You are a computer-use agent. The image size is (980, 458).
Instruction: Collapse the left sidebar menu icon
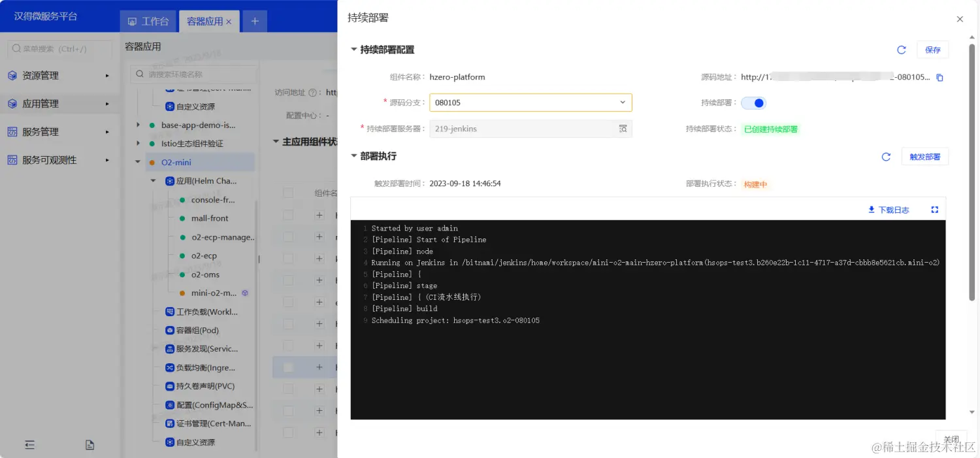point(29,444)
